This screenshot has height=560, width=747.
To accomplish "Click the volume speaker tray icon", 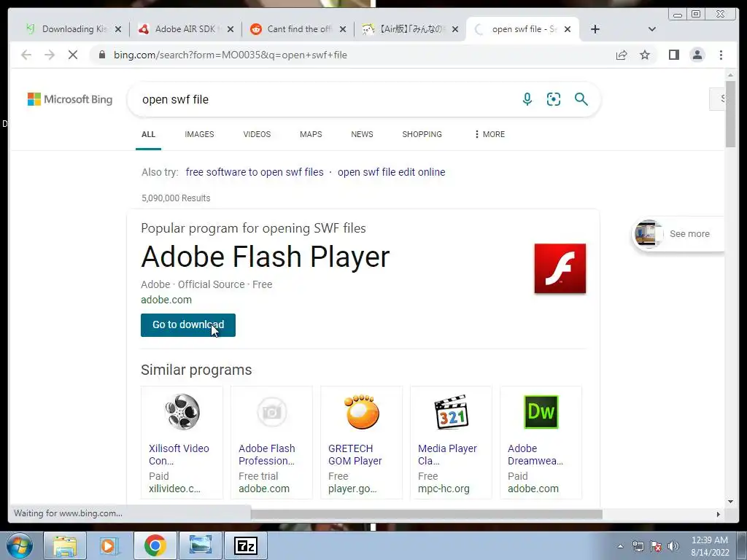I will [x=673, y=546].
